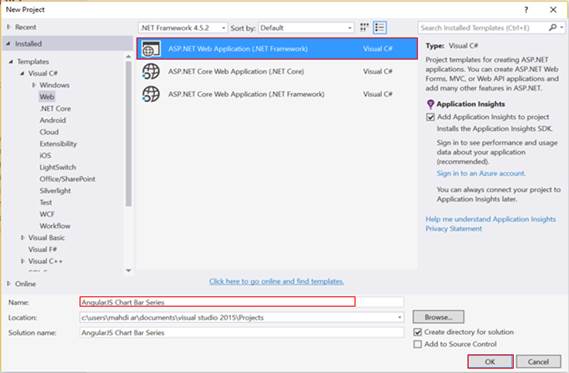Screen dimensions: 569x373
Task: Click the Cancel button
Action: (539, 361)
